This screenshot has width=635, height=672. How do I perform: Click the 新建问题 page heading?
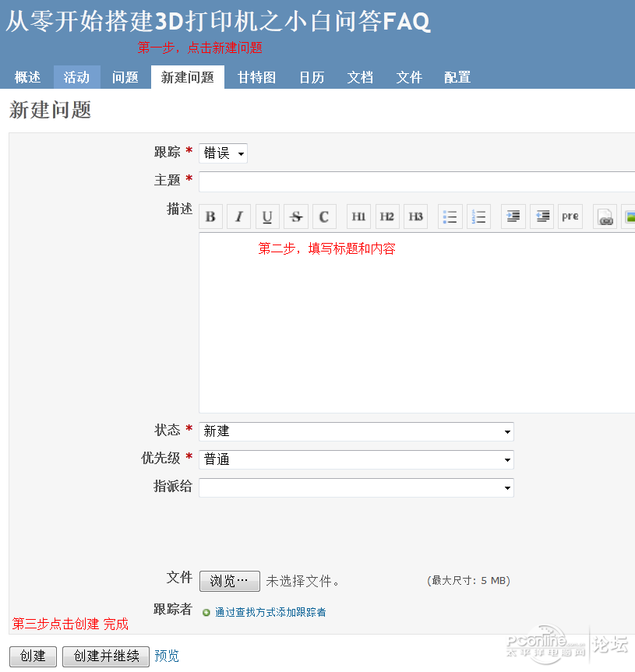50,110
